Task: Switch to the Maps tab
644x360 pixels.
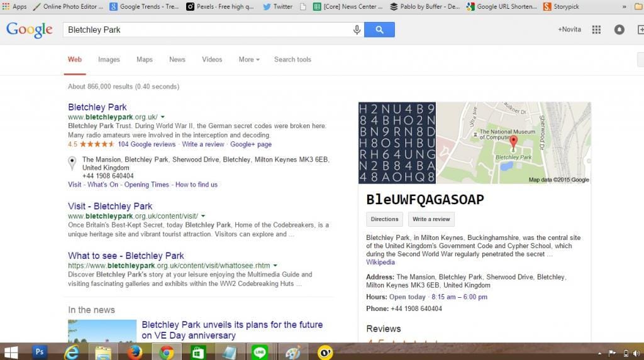Action: (145, 60)
